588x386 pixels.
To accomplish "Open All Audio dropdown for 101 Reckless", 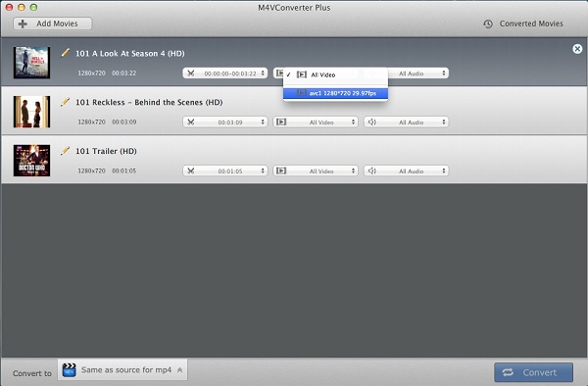I will click(x=406, y=122).
